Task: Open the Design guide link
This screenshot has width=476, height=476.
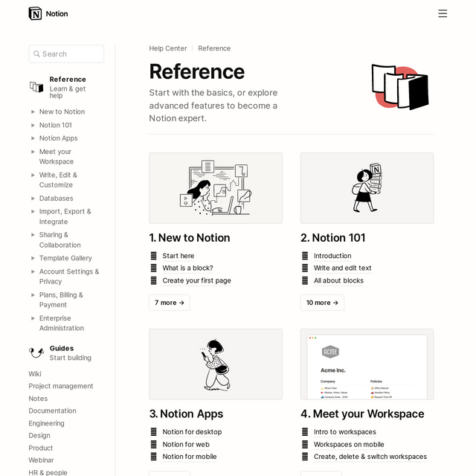Action: pyautogui.click(x=39, y=435)
